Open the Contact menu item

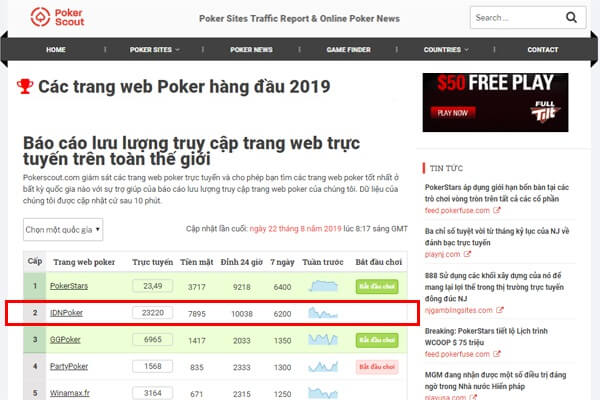[543, 50]
